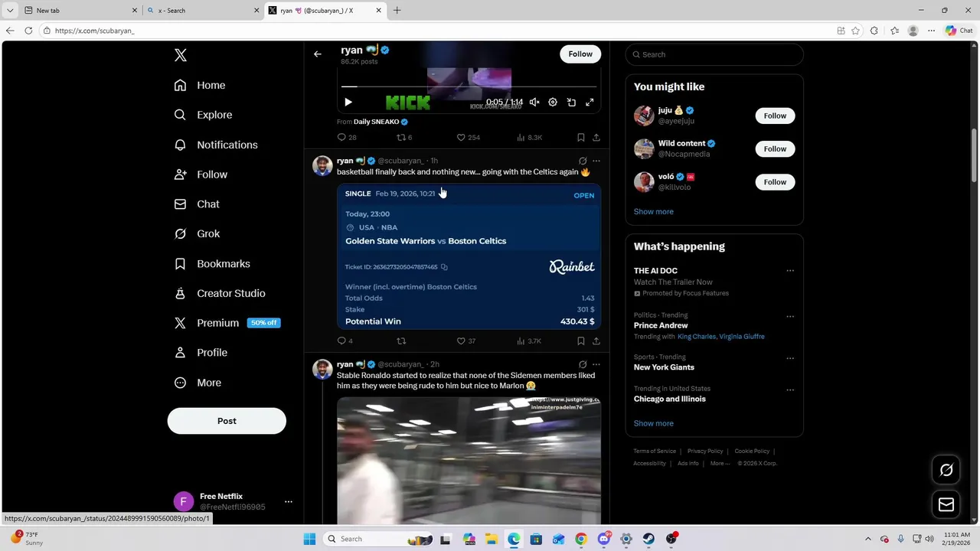Follow juju in You might like
The image size is (980, 551).
tap(775, 116)
